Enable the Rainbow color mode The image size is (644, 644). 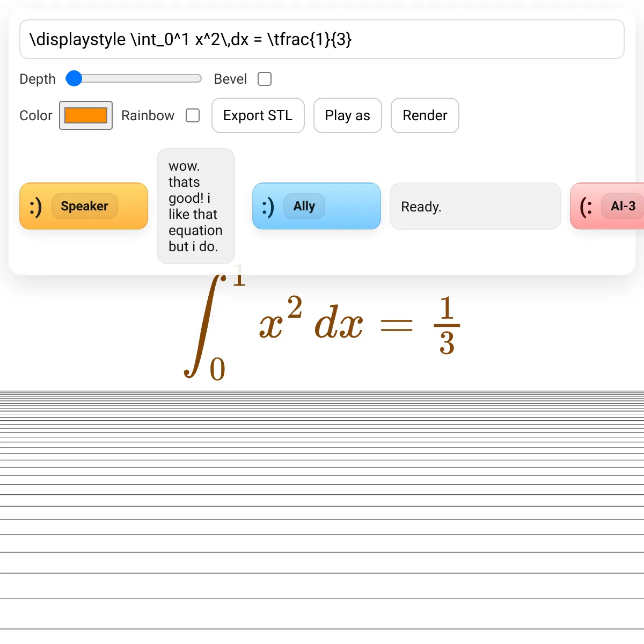click(193, 115)
